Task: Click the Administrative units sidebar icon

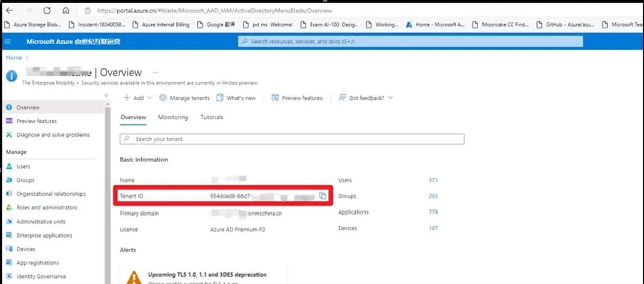Action: (x=9, y=222)
